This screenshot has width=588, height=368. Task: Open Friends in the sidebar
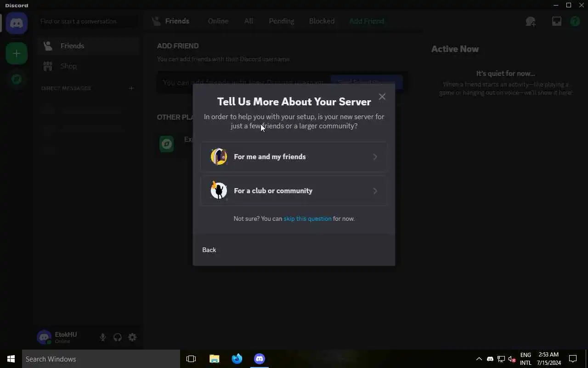click(88, 46)
